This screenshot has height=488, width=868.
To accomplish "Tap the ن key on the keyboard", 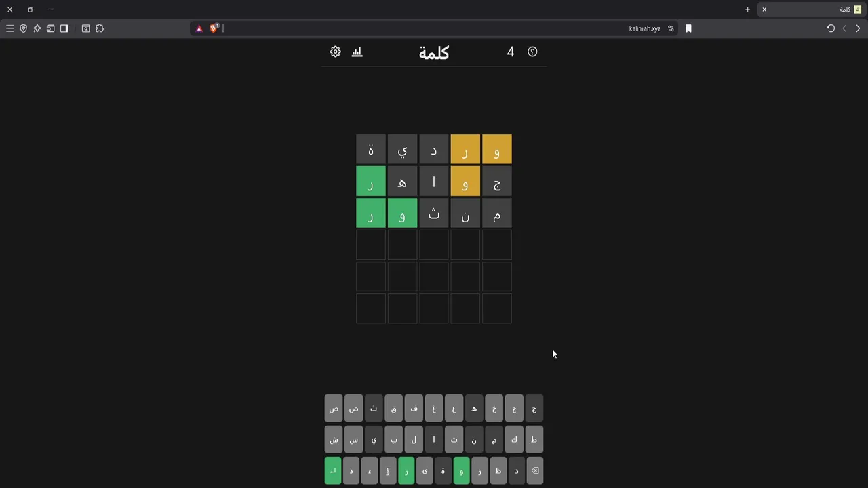I will tap(474, 440).
